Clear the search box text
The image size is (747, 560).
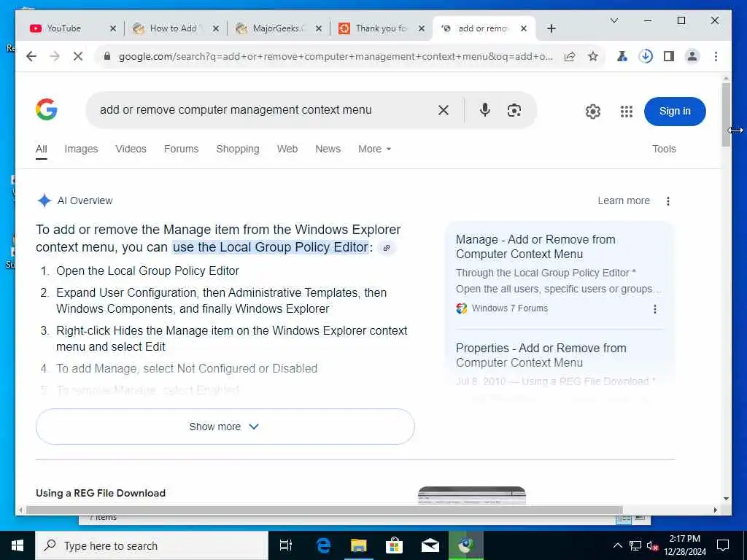(x=443, y=111)
